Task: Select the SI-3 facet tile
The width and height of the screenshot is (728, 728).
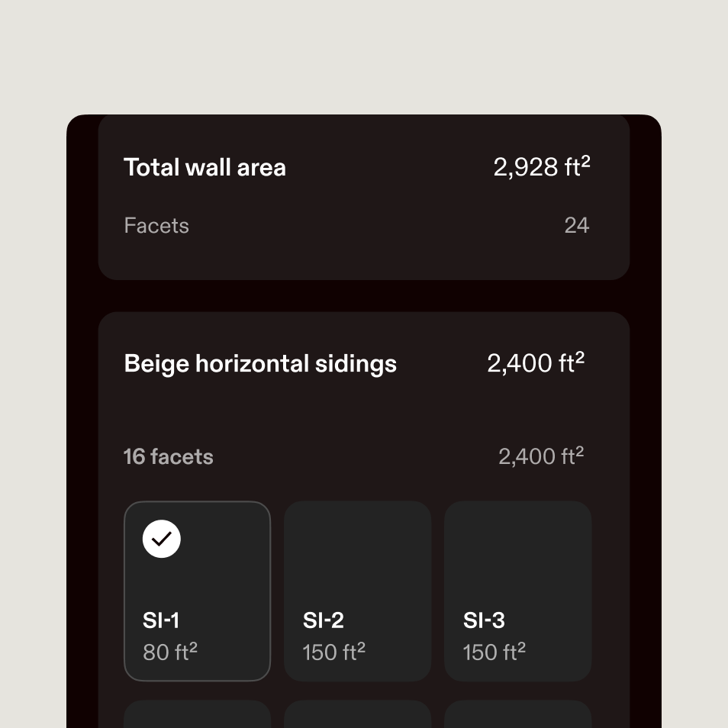Action: pyautogui.click(x=517, y=590)
